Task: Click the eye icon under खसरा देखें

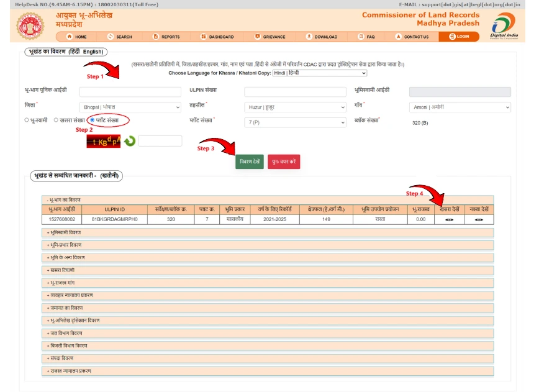Action: point(449,219)
